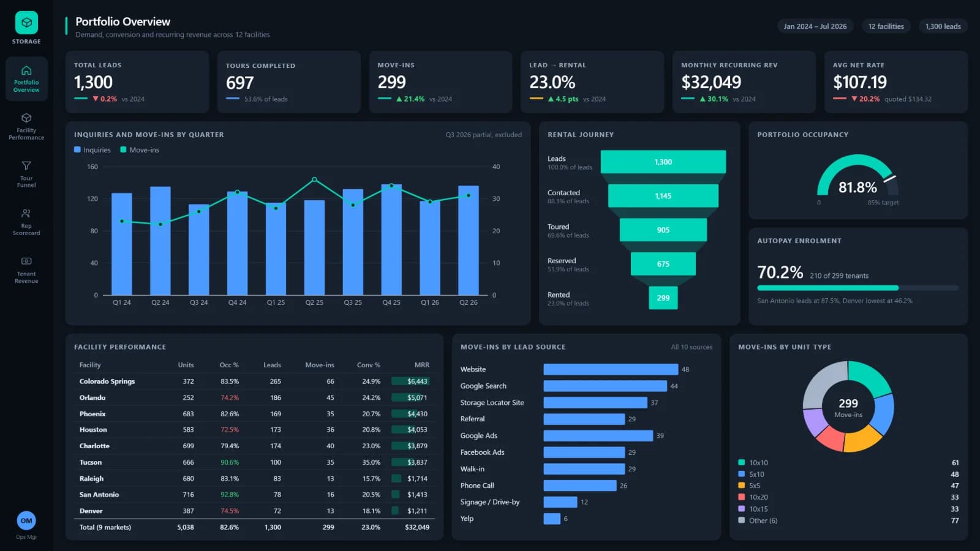Open Portfolio Overview in the sidebar
Viewport: 980px width, 551px height.
click(26, 79)
